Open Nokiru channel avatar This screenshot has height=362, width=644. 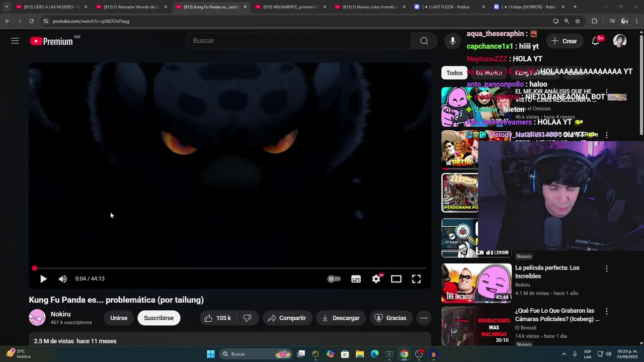click(x=37, y=318)
